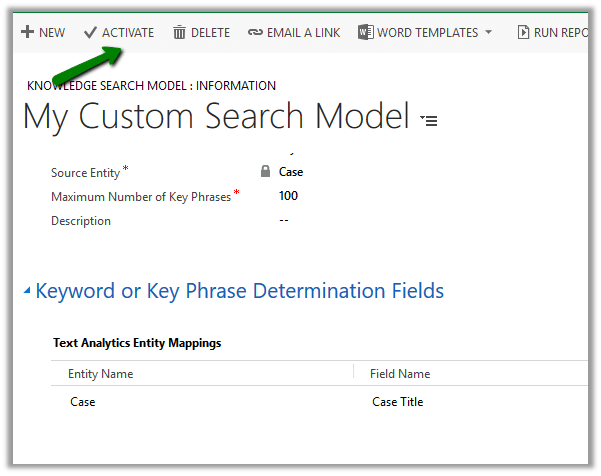Click the Delete trash can icon
This screenshot has width=601, height=476.
(179, 33)
